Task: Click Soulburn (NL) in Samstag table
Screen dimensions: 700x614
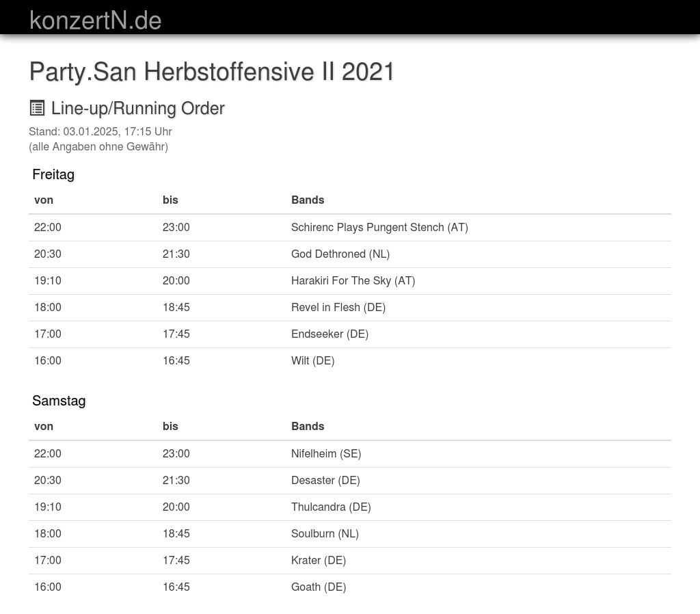Action: pyautogui.click(x=324, y=533)
